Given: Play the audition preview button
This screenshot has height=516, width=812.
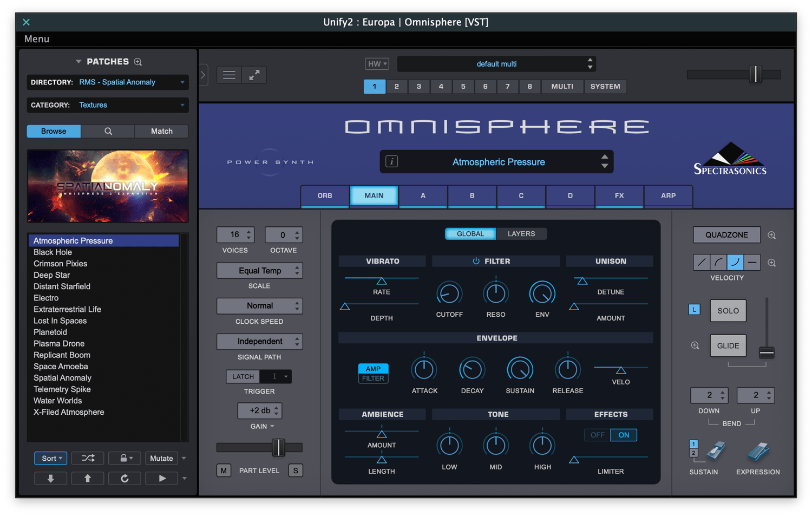Looking at the screenshot, I should (x=162, y=478).
